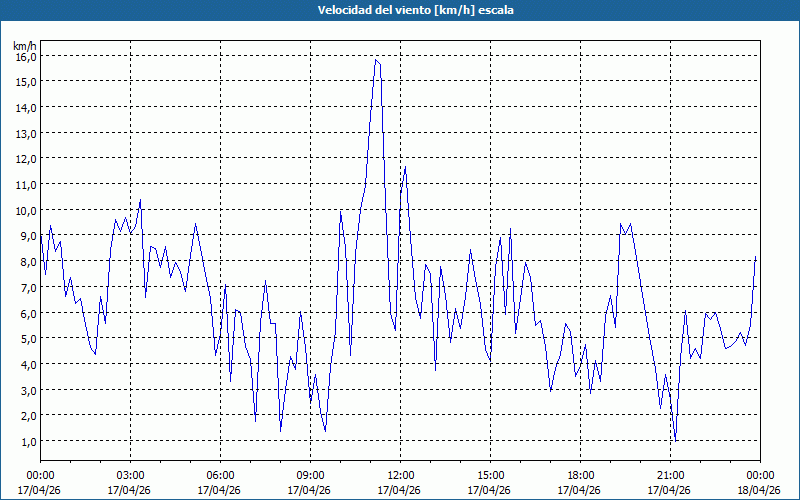Screen dimensions: 800x500
Task: Select the 03:00 time label
Action: pyautogui.click(x=130, y=475)
